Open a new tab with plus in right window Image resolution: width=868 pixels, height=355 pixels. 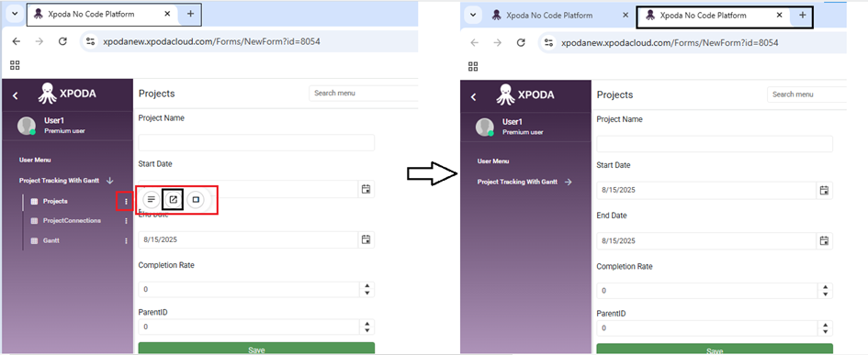pyautogui.click(x=802, y=16)
